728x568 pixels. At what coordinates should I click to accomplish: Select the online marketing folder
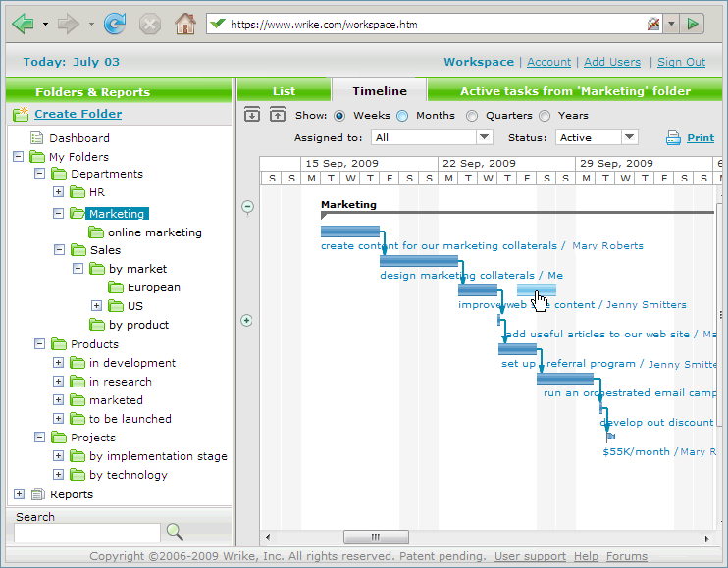pos(154,232)
